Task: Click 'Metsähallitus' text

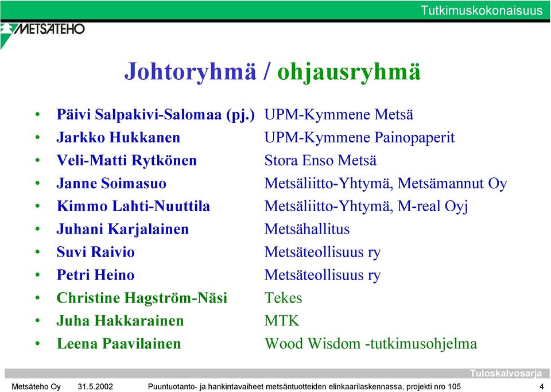Action: click(307, 229)
